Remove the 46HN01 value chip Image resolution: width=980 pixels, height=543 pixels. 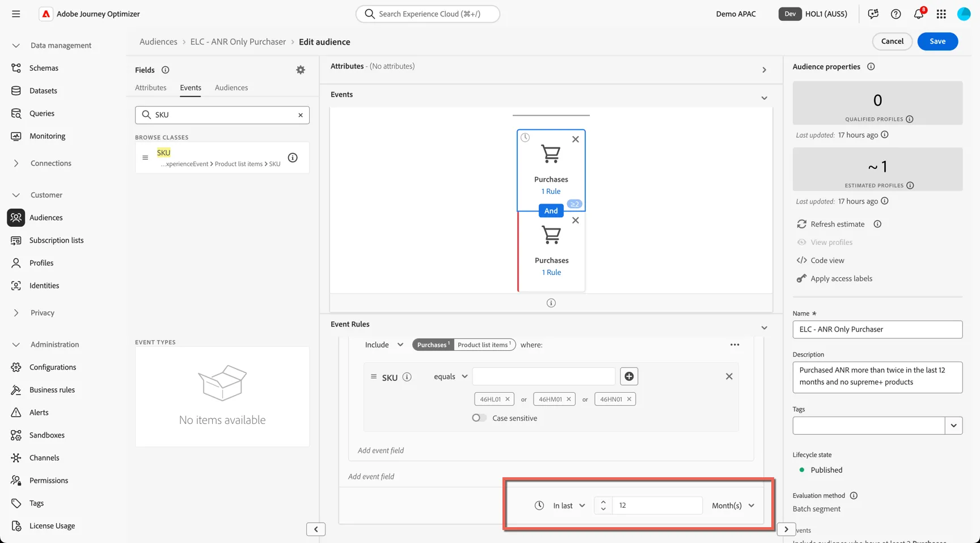tap(629, 399)
